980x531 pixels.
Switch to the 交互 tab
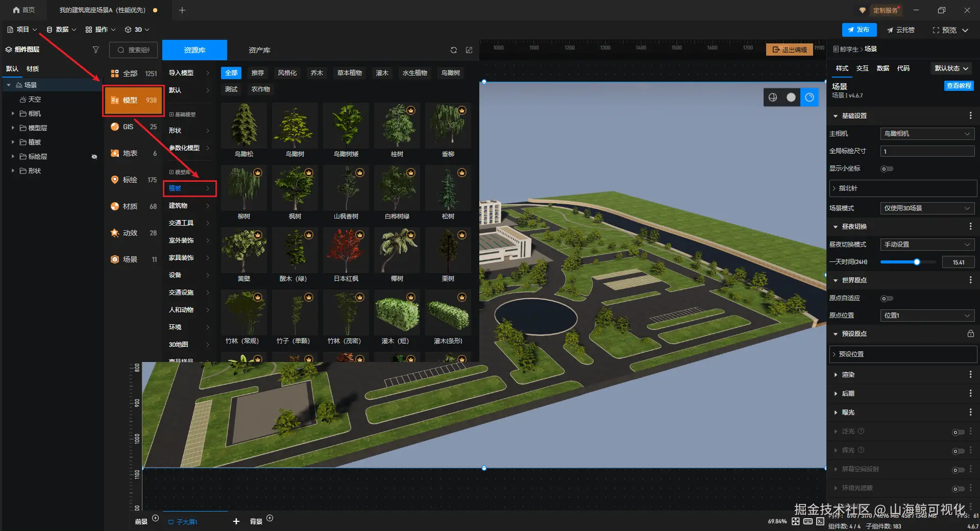tap(863, 68)
